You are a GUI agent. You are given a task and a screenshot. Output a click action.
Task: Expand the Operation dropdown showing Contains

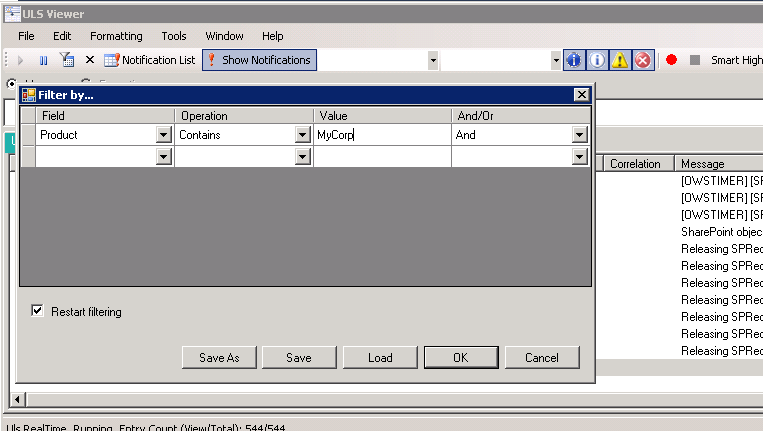(x=302, y=135)
